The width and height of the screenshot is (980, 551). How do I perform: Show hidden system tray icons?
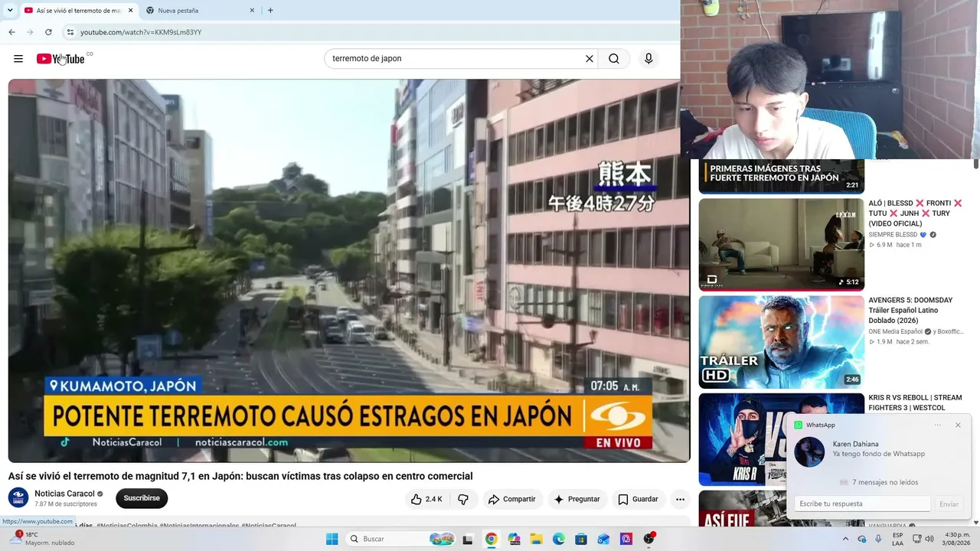846,539
